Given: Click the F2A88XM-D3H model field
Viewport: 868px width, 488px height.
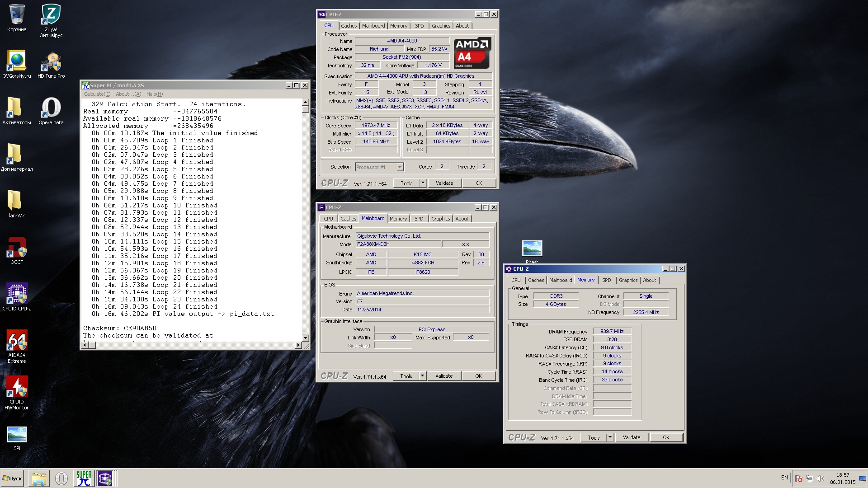Looking at the screenshot, I should coord(398,244).
